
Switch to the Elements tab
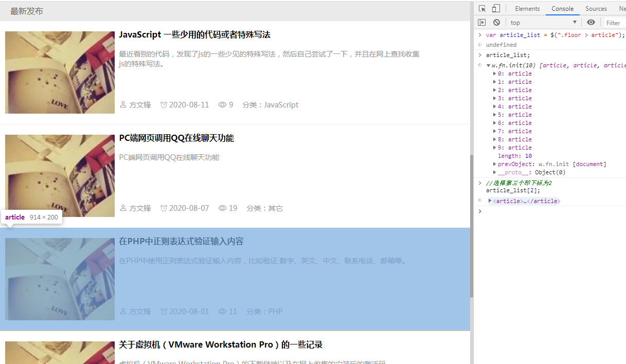point(527,9)
